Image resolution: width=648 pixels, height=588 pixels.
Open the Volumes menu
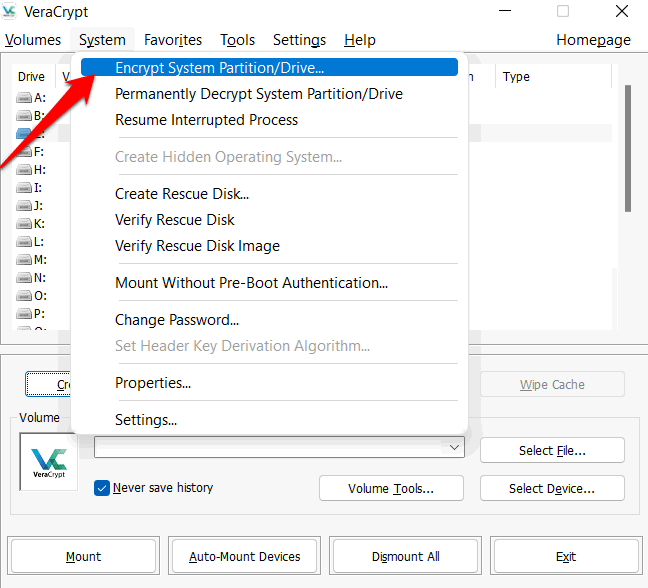pos(33,40)
